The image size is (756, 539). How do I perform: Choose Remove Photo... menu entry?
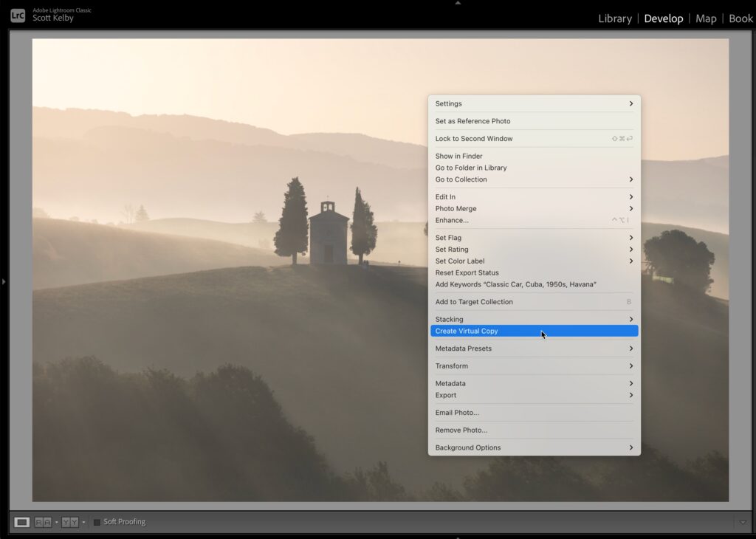461,430
